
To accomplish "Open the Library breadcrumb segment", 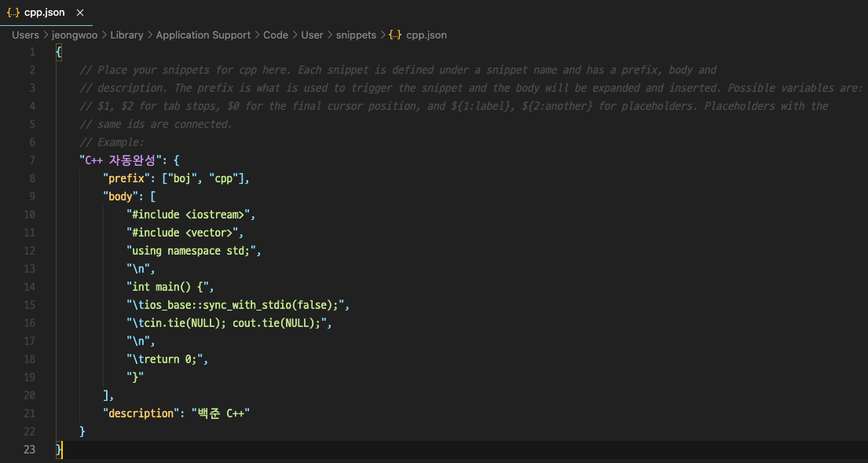I will [126, 35].
